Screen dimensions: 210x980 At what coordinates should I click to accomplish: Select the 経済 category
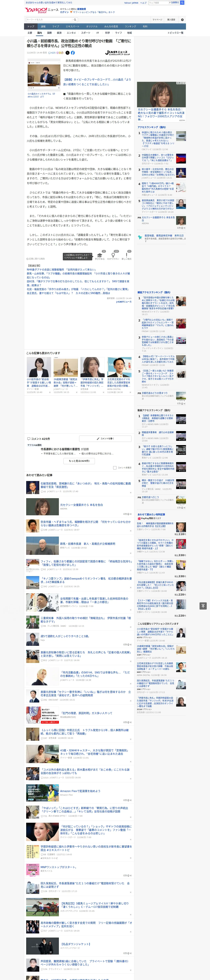tap(59, 33)
